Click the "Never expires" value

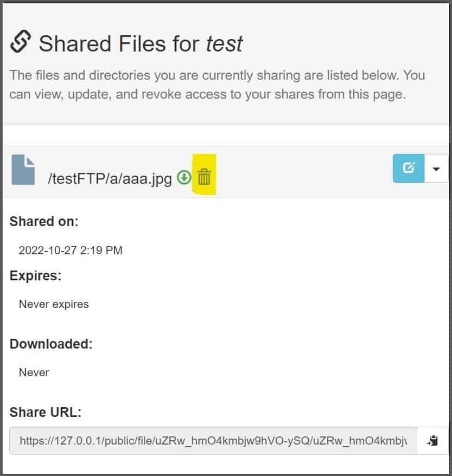tap(54, 304)
